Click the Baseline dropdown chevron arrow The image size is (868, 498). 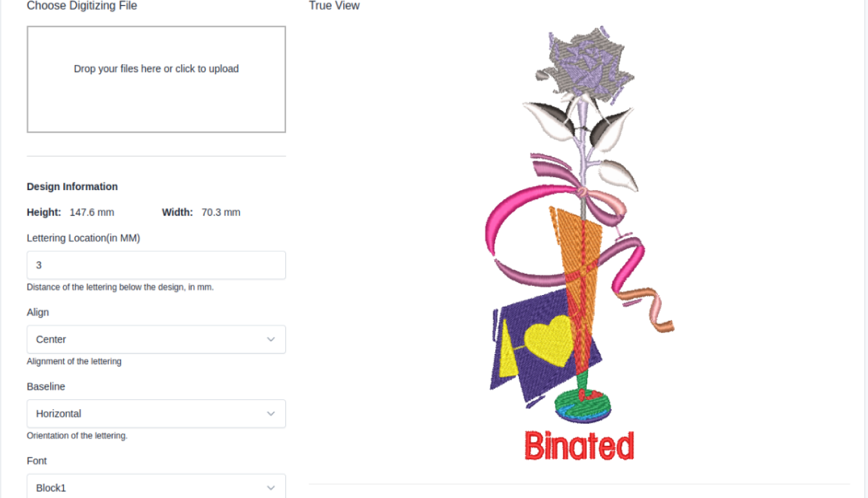(x=271, y=413)
